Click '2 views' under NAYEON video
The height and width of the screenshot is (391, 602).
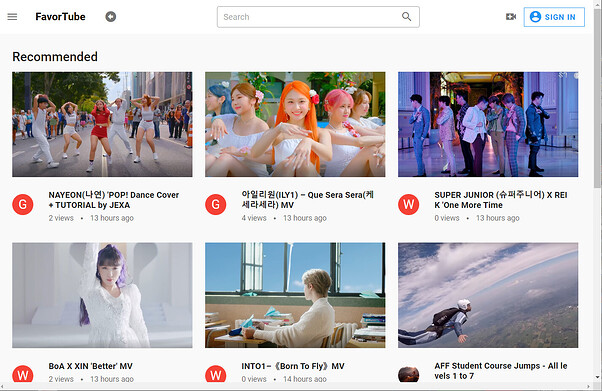point(61,218)
